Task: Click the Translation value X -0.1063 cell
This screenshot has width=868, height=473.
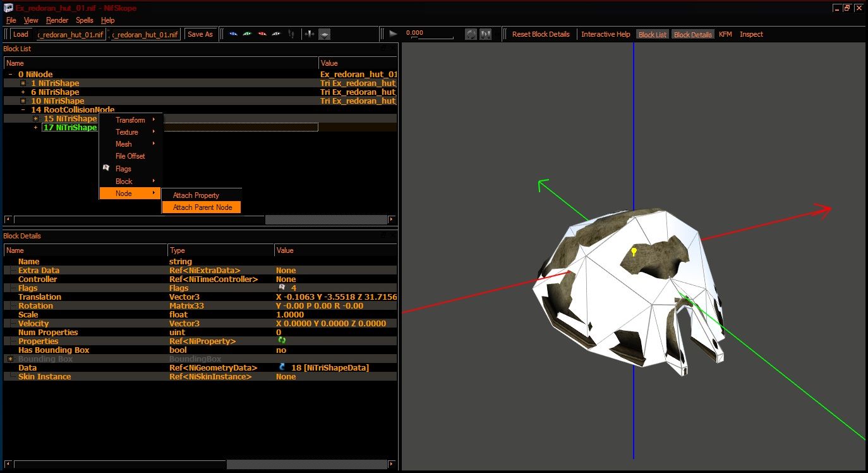Action: click(336, 297)
